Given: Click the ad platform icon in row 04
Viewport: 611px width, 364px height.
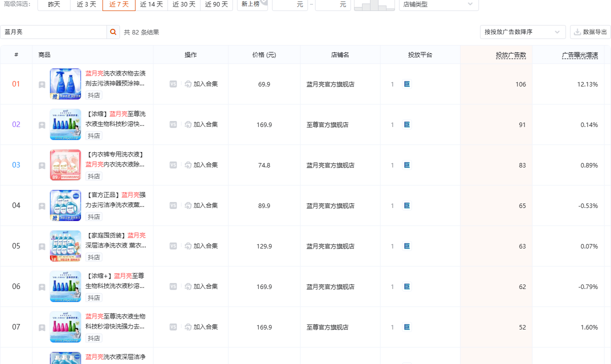Looking at the screenshot, I should tap(406, 205).
